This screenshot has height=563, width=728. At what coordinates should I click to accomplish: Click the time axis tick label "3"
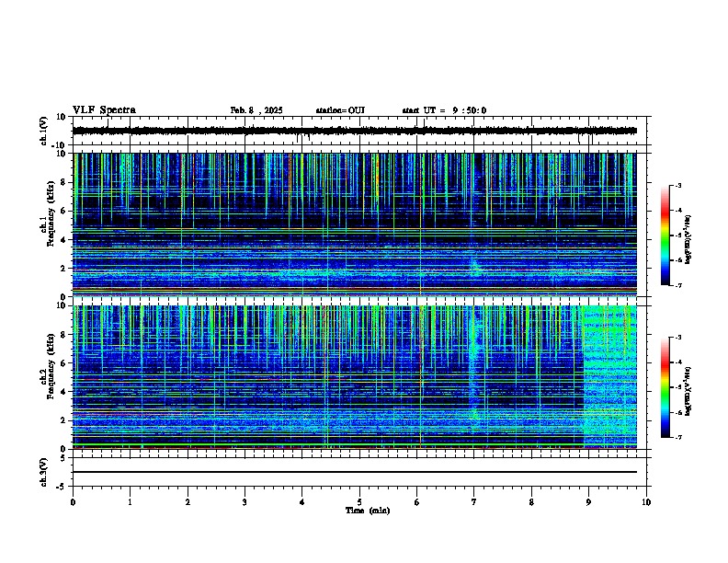pos(245,502)
